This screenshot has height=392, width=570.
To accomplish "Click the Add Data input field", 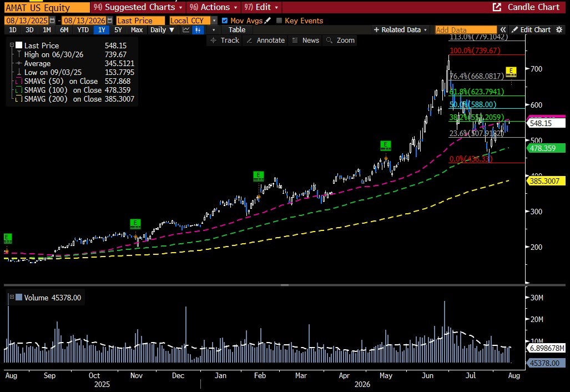I will tap(466, 30).
